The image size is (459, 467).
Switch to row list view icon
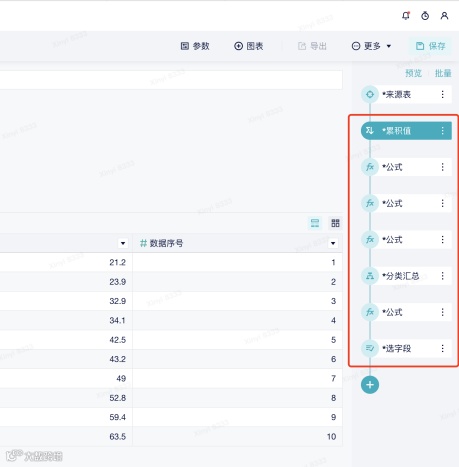tap(315, 223)
